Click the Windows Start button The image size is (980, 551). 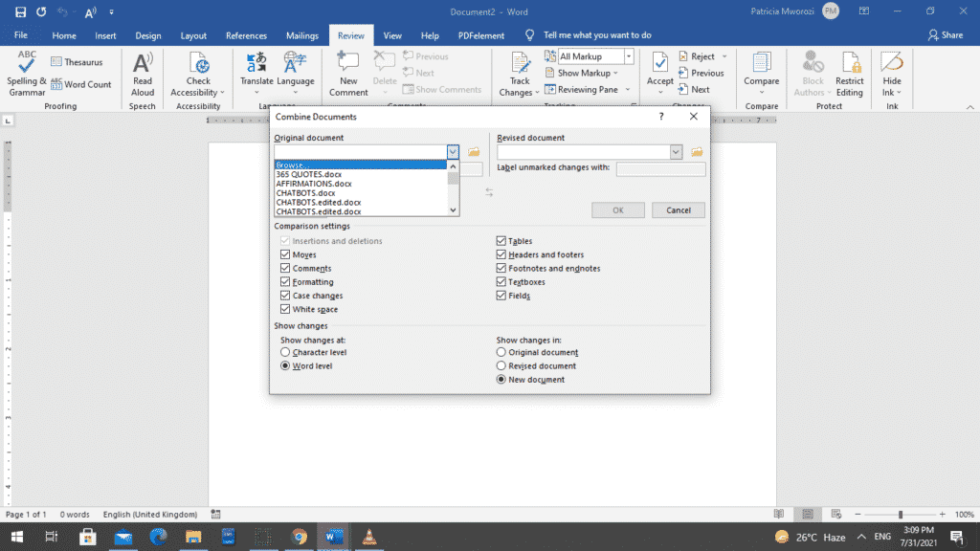pyautogui.click(x=17, y=537)
